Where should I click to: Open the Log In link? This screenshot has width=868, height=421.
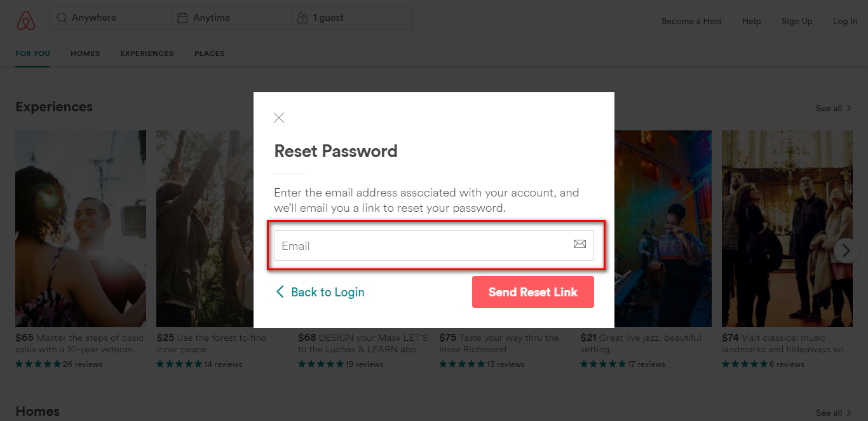[x=845, y=21]
